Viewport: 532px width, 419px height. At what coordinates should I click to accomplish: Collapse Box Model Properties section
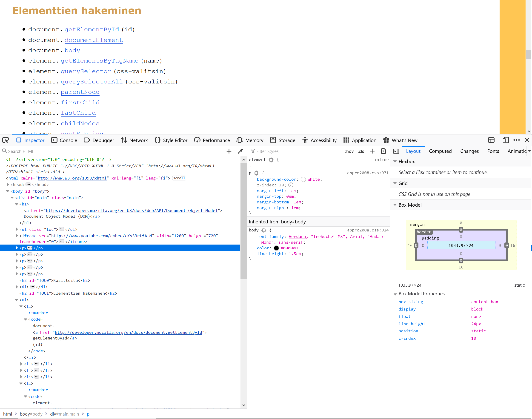[x=395, y=294]
